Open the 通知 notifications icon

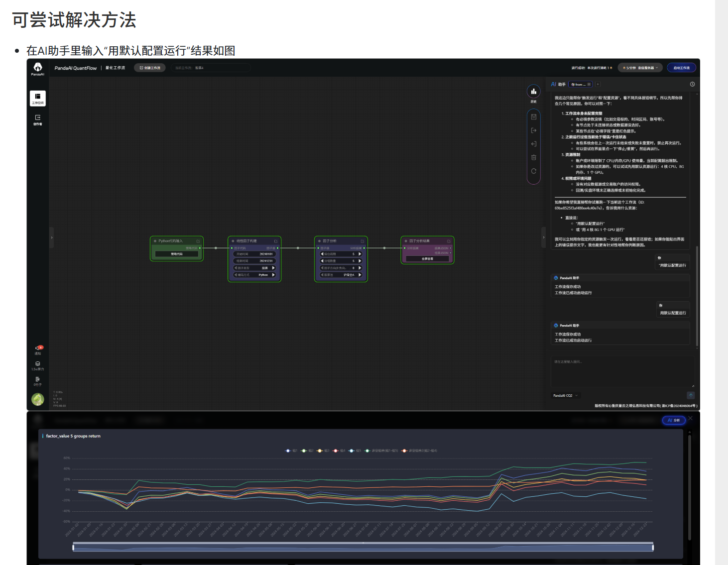click(x=38, y=350)
